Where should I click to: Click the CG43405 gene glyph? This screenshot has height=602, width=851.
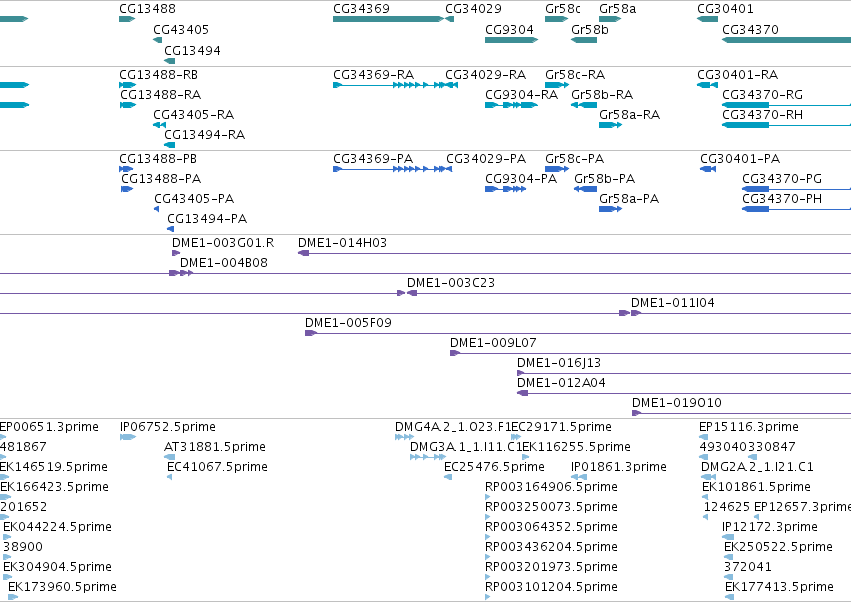click(x=158, y=40)
